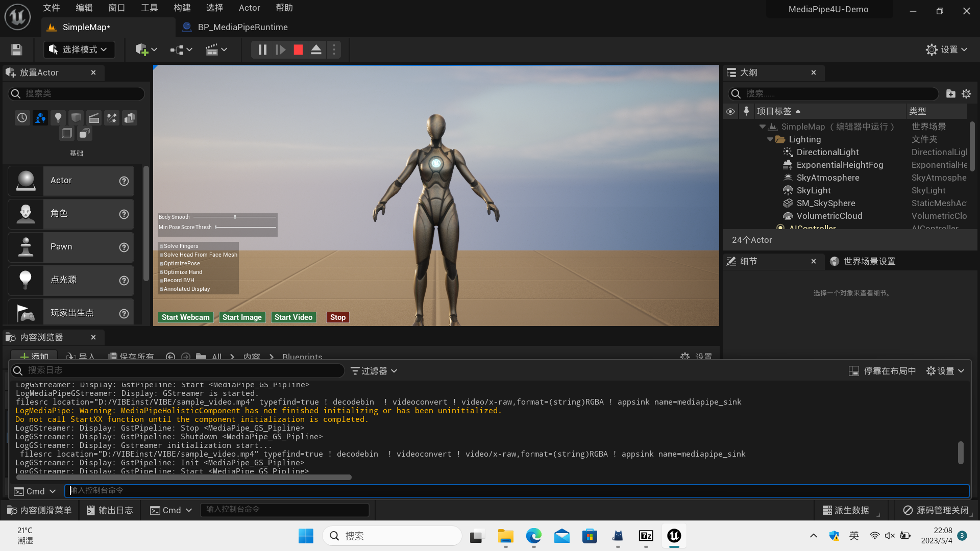Save the current level
The height and width of the screenshot is (551, 980).
point(16,49)
